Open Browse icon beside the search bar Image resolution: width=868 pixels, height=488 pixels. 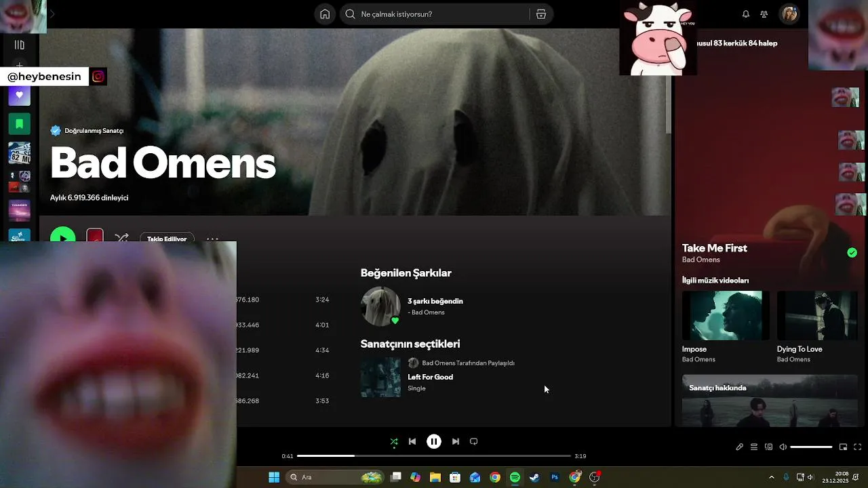click(x=541, y=14)
